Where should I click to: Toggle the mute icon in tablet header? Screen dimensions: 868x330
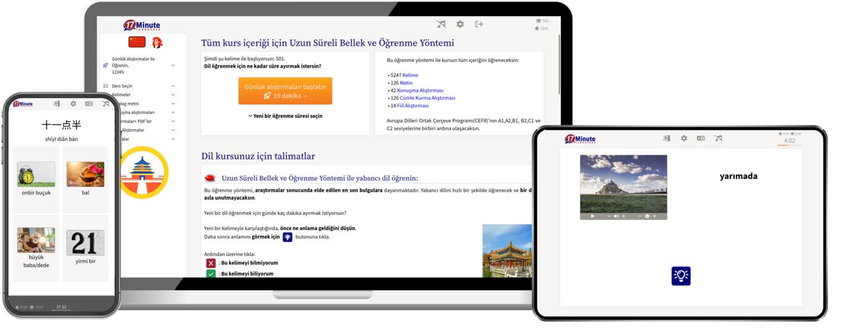pos(718,138)
